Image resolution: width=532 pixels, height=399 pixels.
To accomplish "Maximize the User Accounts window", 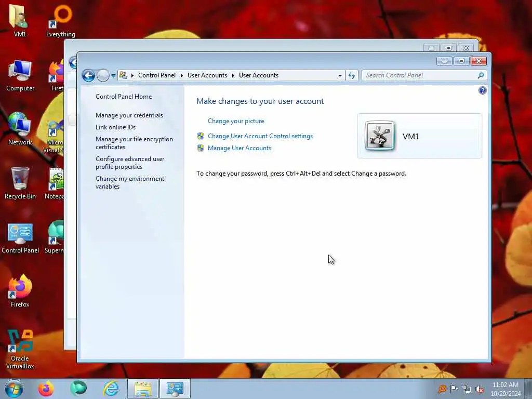I will (x=461, y=61).
